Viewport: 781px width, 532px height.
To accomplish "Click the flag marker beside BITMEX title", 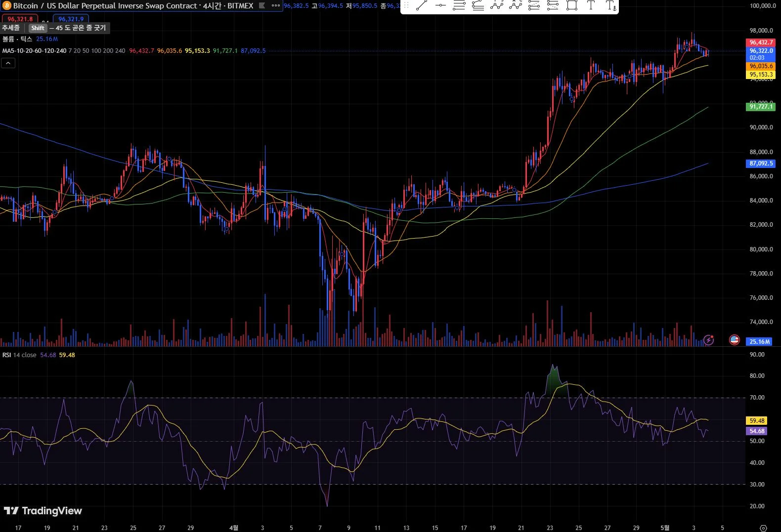I will (x=262, y=6).
